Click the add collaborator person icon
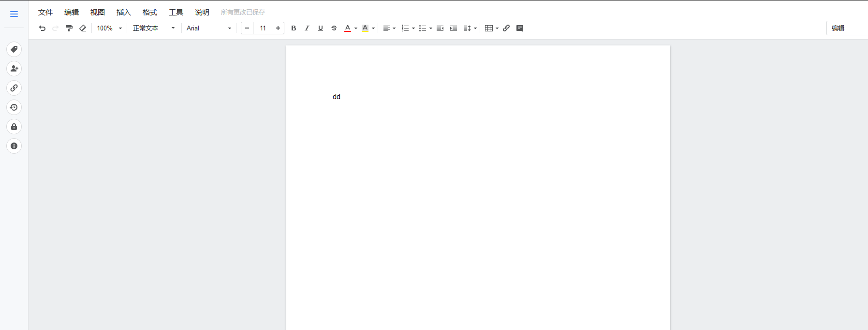 pyautogui.click(x=14, y=69)
